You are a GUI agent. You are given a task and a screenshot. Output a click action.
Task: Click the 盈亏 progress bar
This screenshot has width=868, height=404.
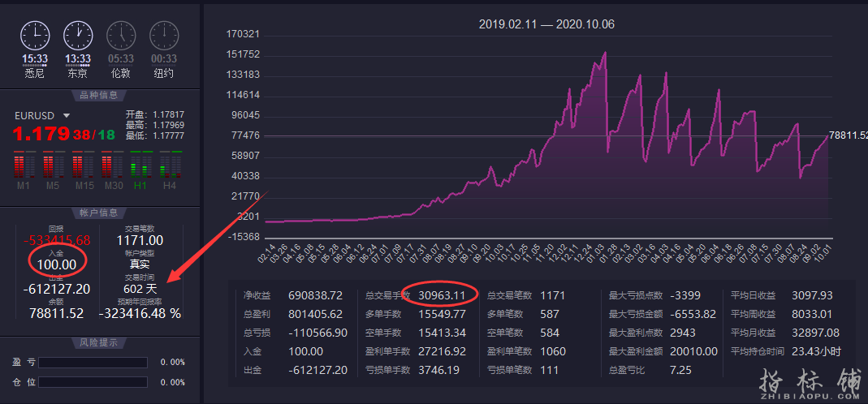tap(93, 363)
